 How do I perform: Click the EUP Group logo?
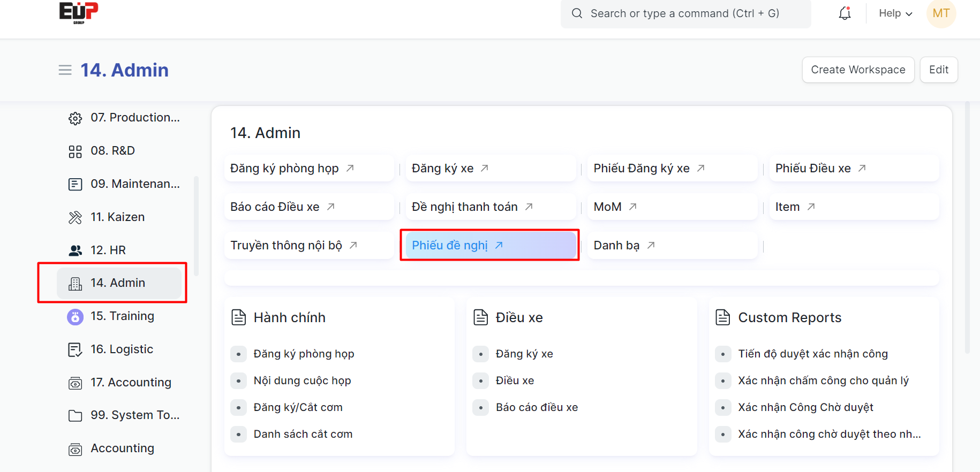(79, 13)
